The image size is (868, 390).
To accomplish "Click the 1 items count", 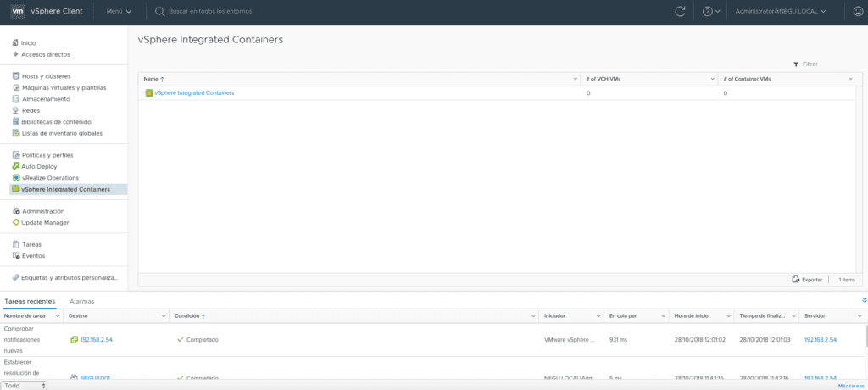I will pyautogui.click(x=847, y=280).
